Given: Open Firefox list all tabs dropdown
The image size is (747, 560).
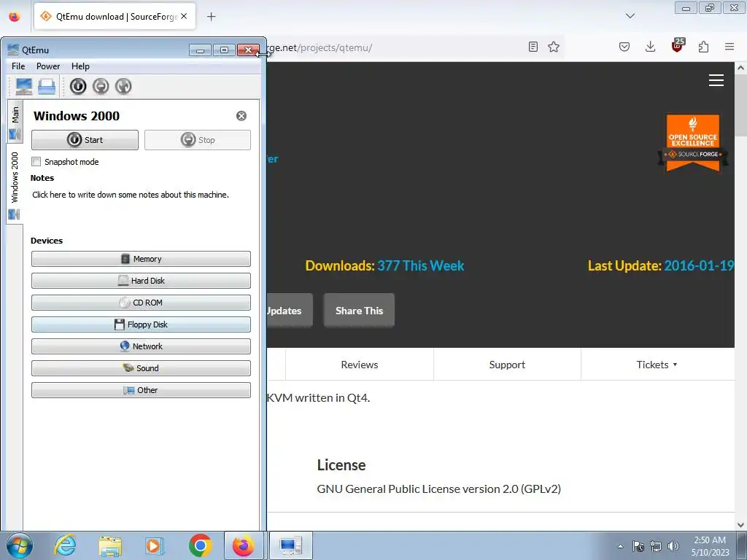Looking at the screenshot, I should coord(630,16).
